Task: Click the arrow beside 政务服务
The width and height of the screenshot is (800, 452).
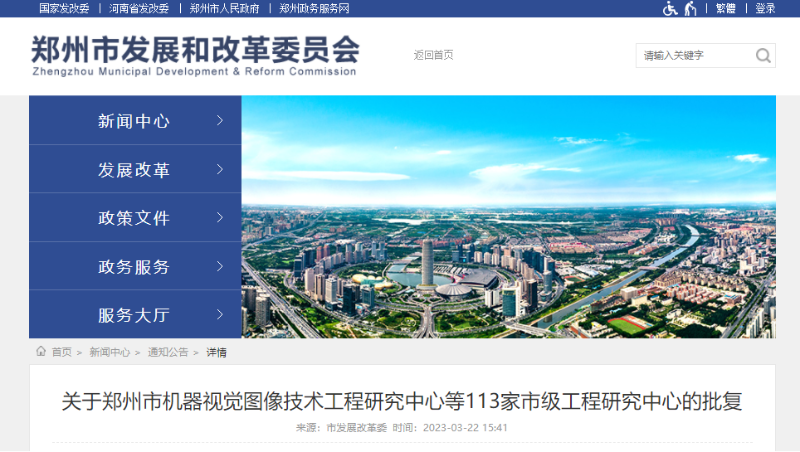Action: [x=220, y=266]
